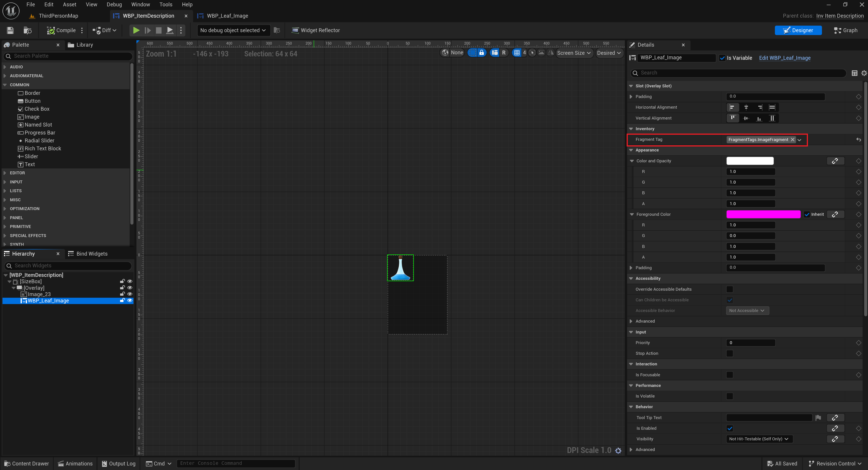This screenshot has height=470, width=868.
Task: Switch to the WBP_Leaf_Image tab
Action: (x=227, y=16)
